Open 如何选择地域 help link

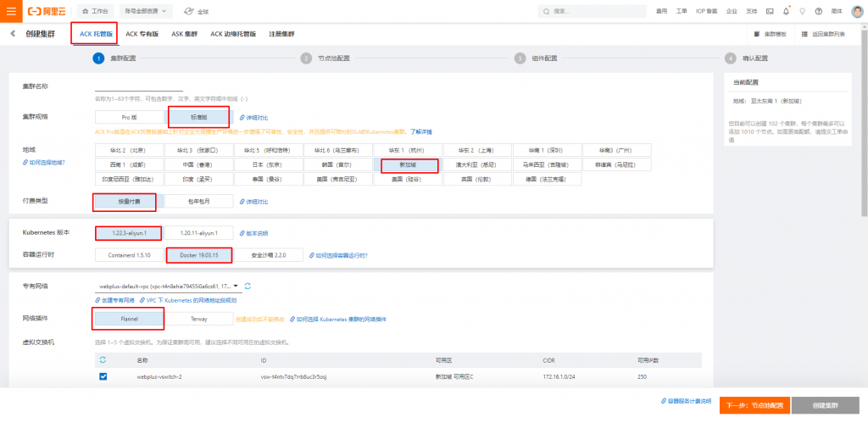point(44,162)
